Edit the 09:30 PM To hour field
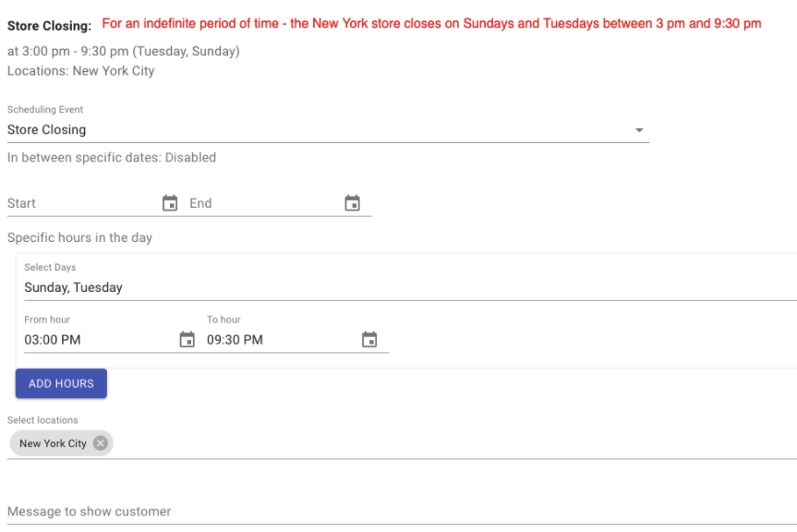 click(283, 339)
